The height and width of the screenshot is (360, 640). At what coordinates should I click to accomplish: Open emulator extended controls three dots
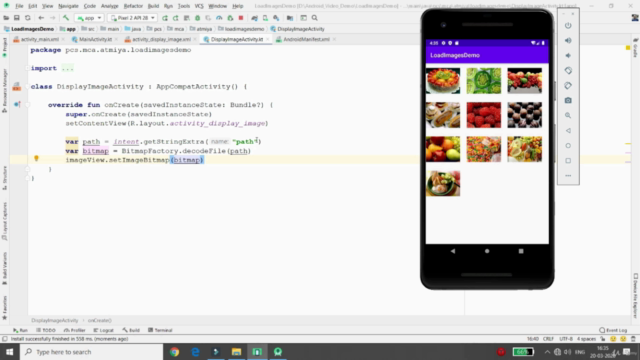tap(568, 176)
